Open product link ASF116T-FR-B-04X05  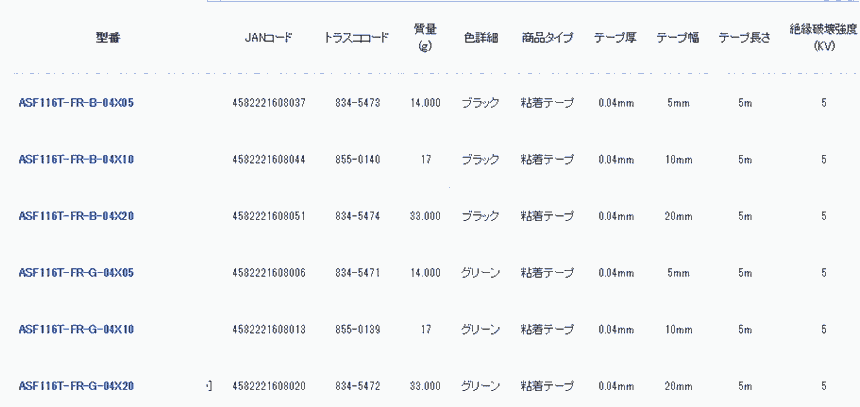pyautogui.click(x=76, y=103)
